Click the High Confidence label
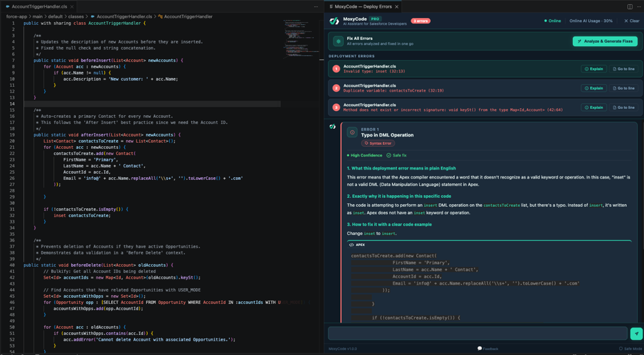Image resolution: width=644 pixels, height=355 pixels. tap(364, 155)
